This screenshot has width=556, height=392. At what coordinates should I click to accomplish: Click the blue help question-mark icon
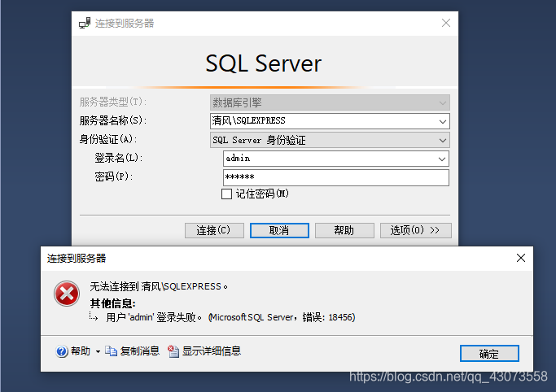[62, 351]
